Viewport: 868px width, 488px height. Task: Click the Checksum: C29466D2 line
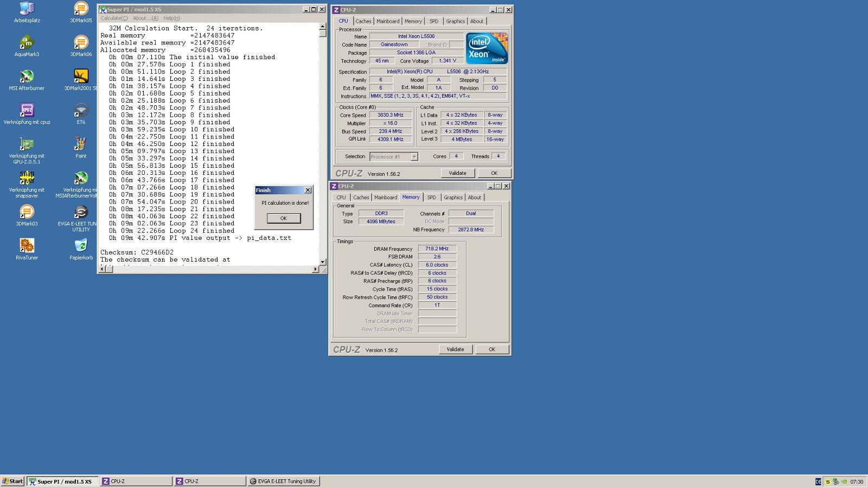pyautogui.click(x=137, y=252)
